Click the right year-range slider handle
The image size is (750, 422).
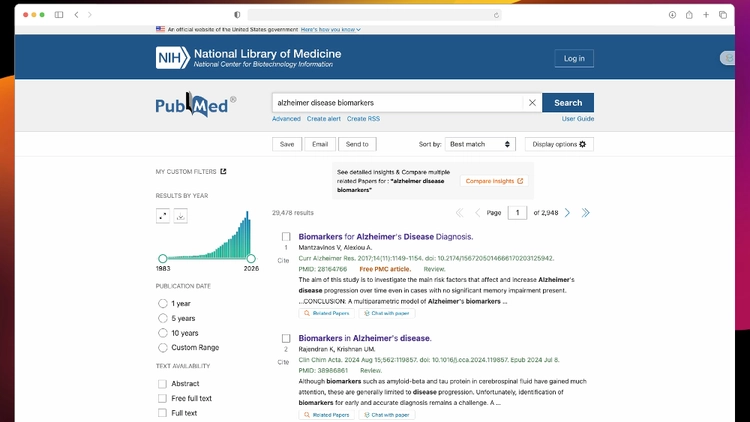251,258
